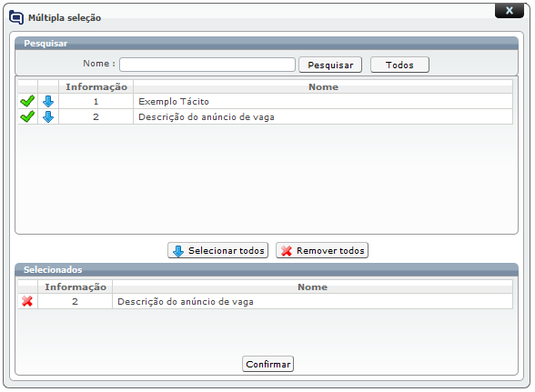Screen dimensions: 535x392
Task: Click the Múltipla seleção window icon
Action: 16,17
